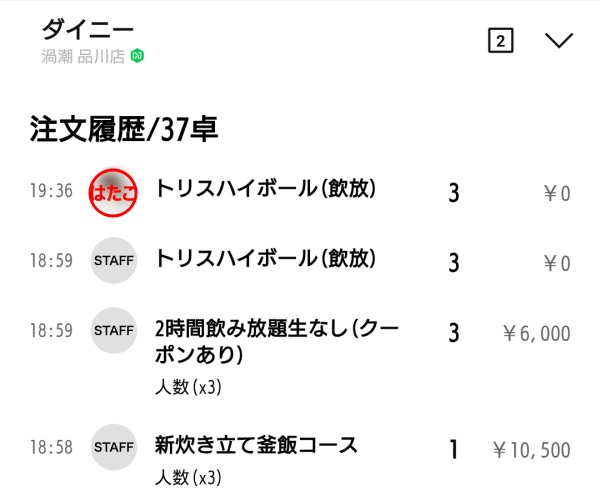Click the 渦潮 品川店 store name
The width and height of the screenshot is (600, 501).
[x=83, y=56]
